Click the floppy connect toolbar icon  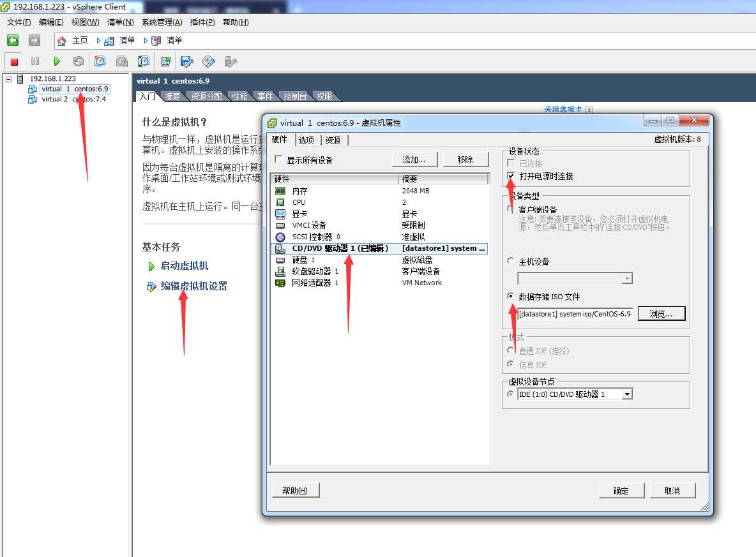pos(186,62)
